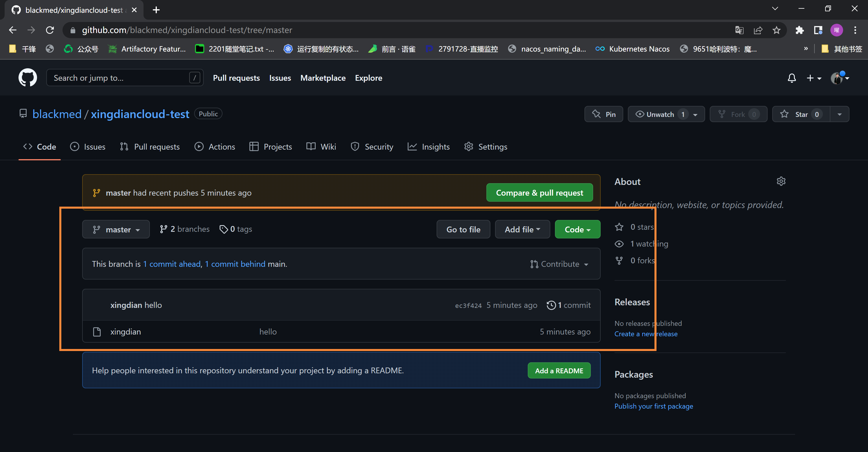Open the Security tab
This screenshot has height=452, width=868.
point(372,147)
